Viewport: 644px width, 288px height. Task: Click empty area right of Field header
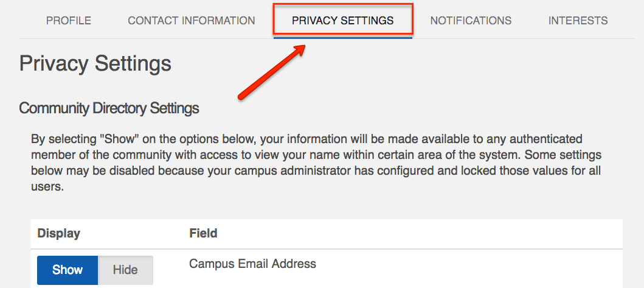pos(426,233)
